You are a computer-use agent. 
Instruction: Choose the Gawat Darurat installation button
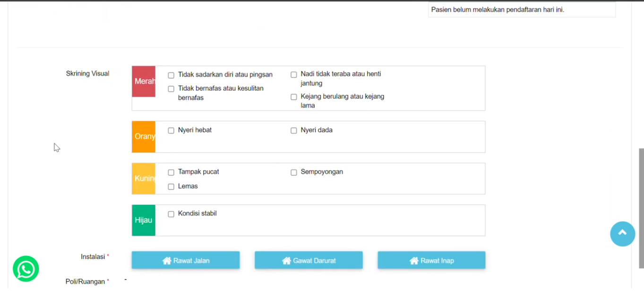(309, 260)
